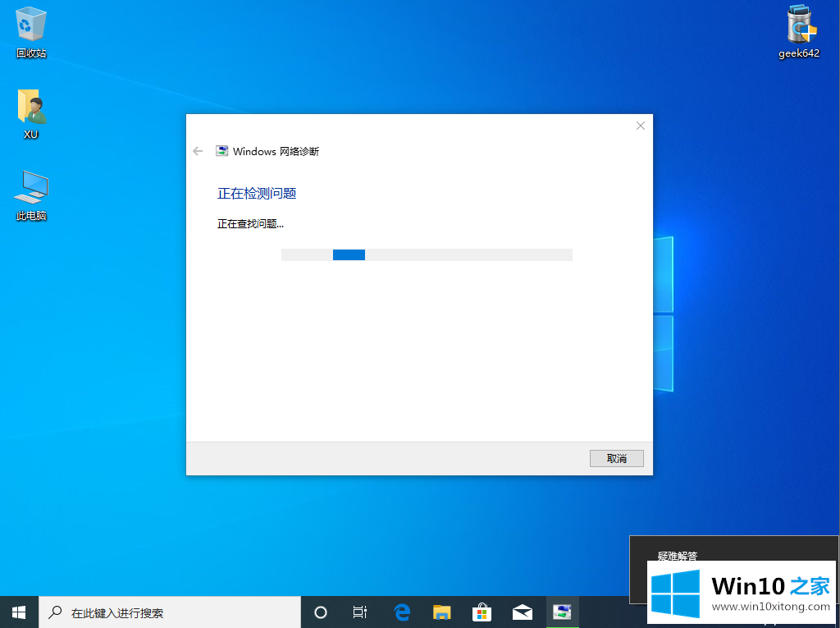Select the XU user folder icon
The width and height of the screenshot is (840, 628).
[31, 113]
